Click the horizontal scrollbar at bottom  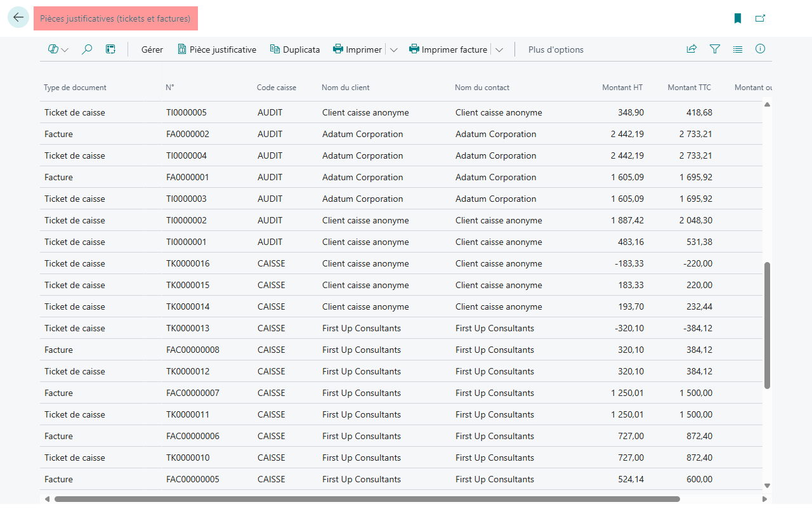(367, 499)
